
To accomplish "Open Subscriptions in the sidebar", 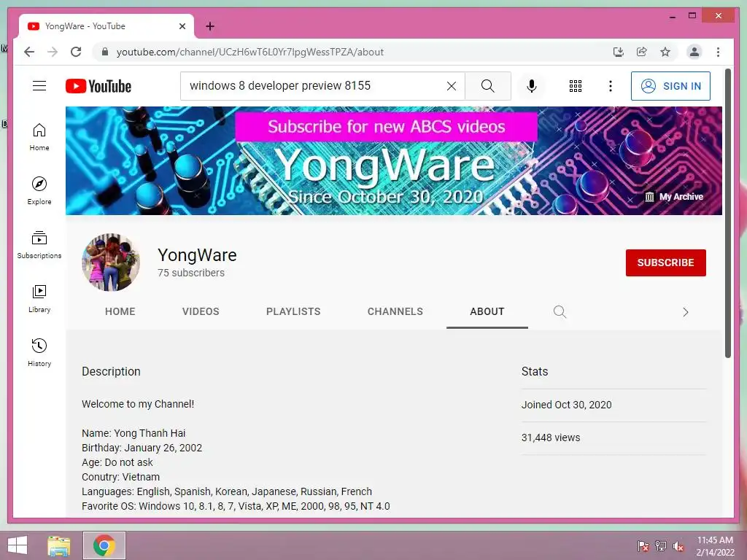I will point(39,245).
